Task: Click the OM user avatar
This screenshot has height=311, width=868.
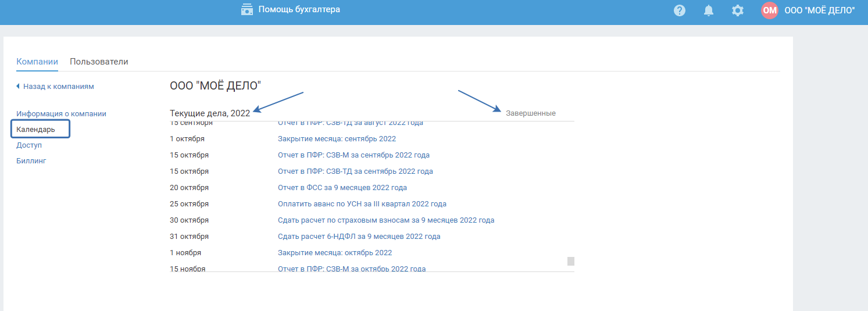Action: pyautogui.click(x=770, y=10)
